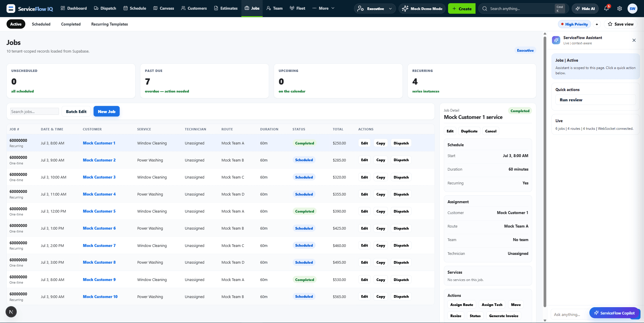Toggle Mock Demo Mode
644x323 pixels.
[422, 9]
